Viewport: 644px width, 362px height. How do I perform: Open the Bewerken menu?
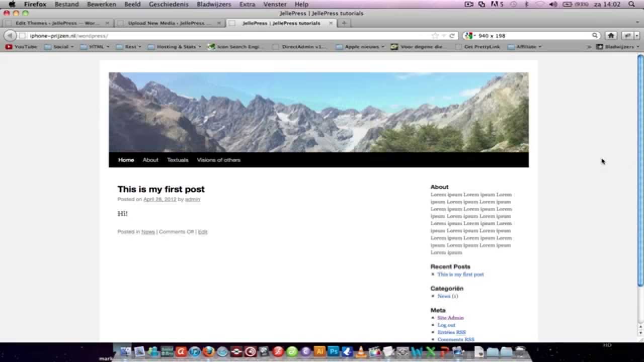click(x=101, y=4)
